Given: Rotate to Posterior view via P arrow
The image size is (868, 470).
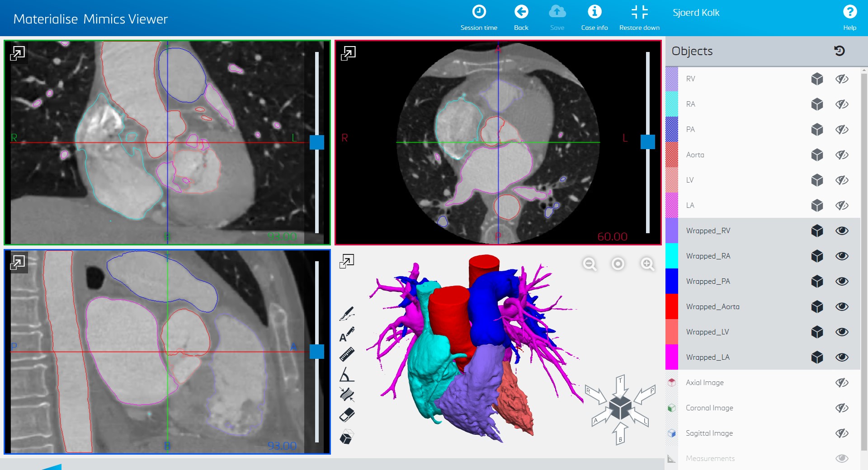Looking at the screenshot, I should tap(645, 395).
